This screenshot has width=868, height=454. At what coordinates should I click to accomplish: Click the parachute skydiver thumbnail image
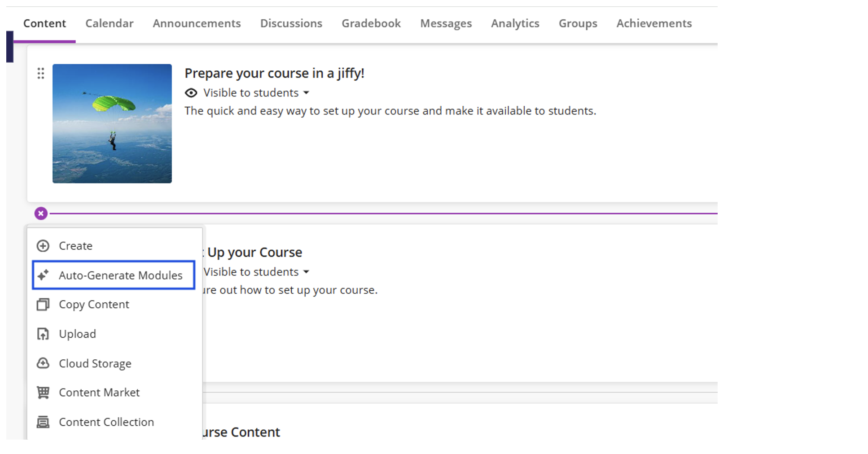[112, 123]
